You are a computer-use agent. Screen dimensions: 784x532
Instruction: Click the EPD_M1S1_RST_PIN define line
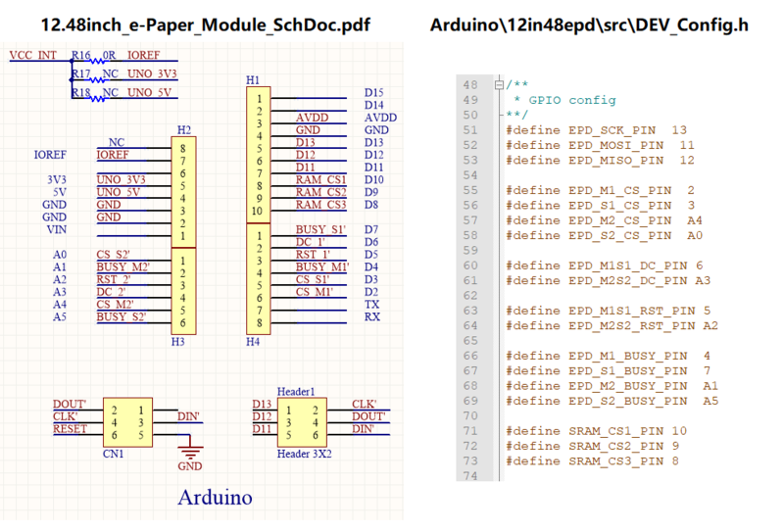(x=608, y=311)
